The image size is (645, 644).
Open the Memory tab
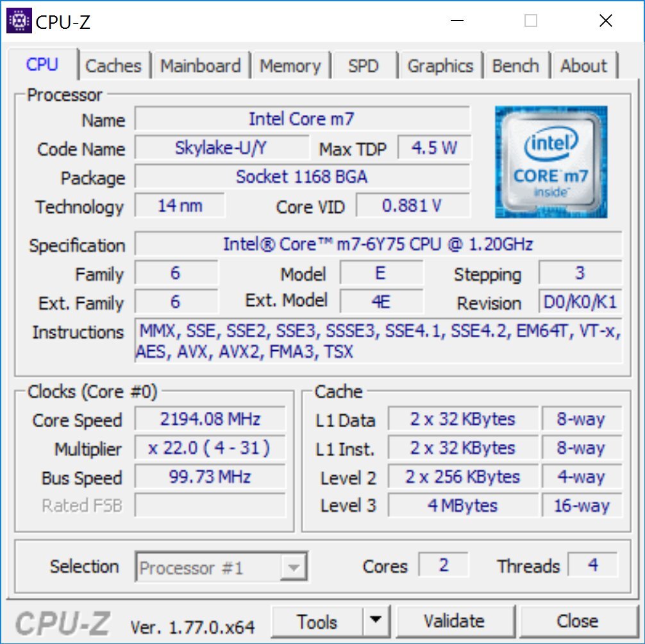(290, 66)
